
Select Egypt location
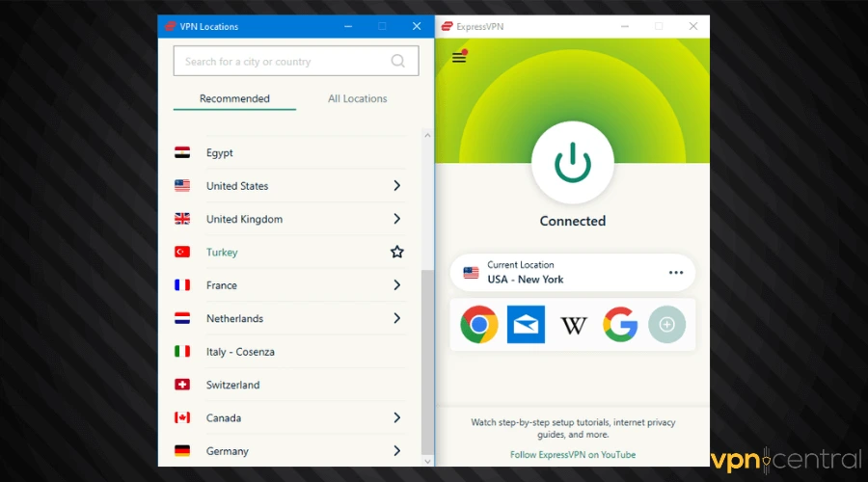219,153
